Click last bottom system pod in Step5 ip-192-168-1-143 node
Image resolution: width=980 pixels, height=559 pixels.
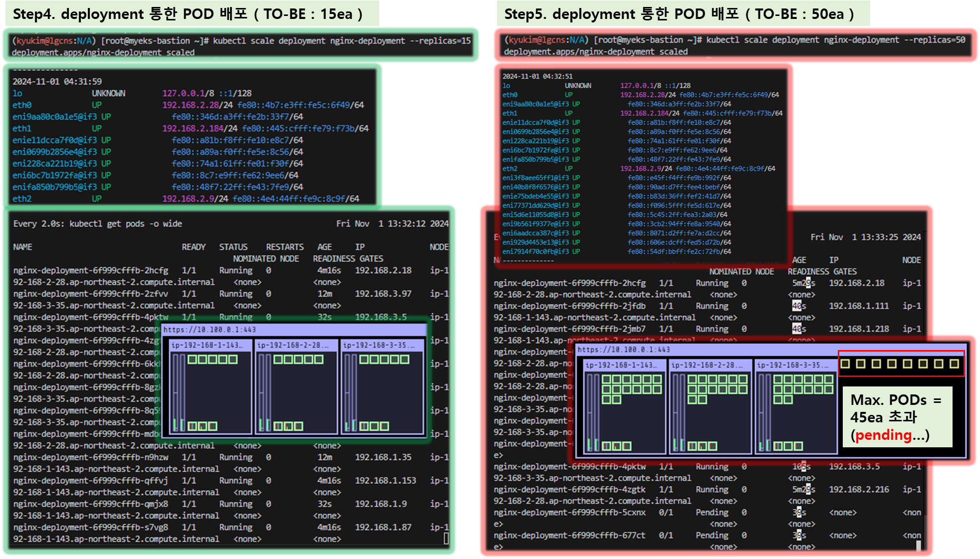coord(626,446)
